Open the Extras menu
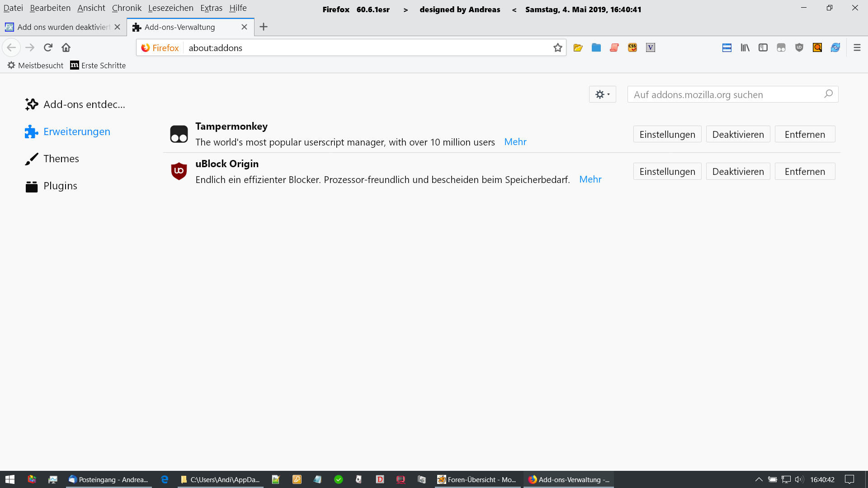 point(211,8)
